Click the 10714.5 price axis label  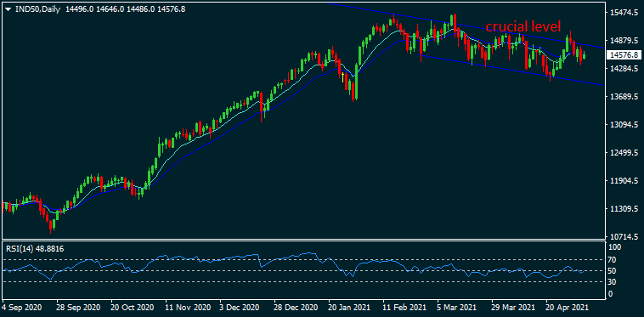(624, 237)
